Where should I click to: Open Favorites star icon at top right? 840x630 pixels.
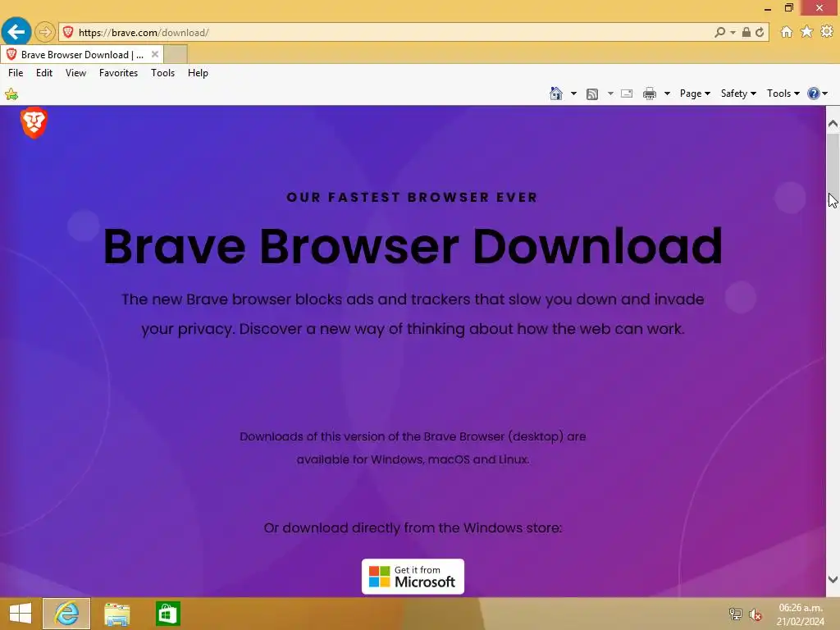coord(806,32)
